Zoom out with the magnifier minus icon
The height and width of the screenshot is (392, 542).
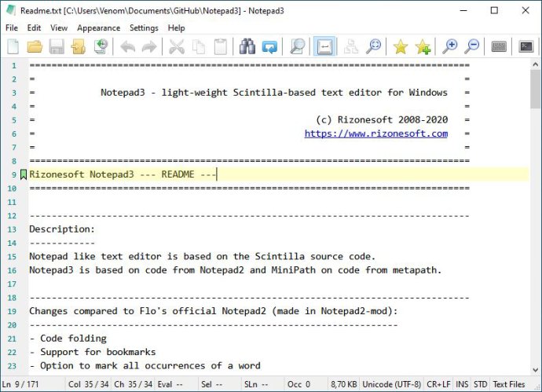tap(472, 46)
